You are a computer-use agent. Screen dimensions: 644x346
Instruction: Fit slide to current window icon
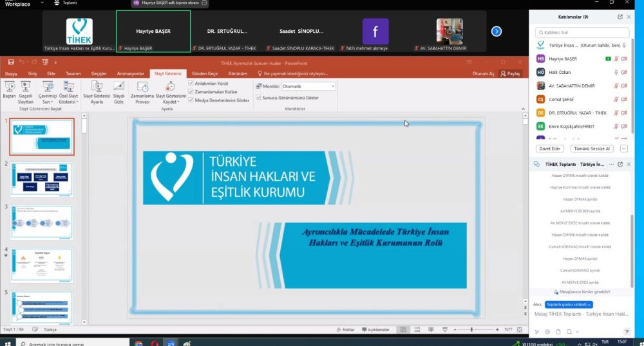tap(520, 330)
